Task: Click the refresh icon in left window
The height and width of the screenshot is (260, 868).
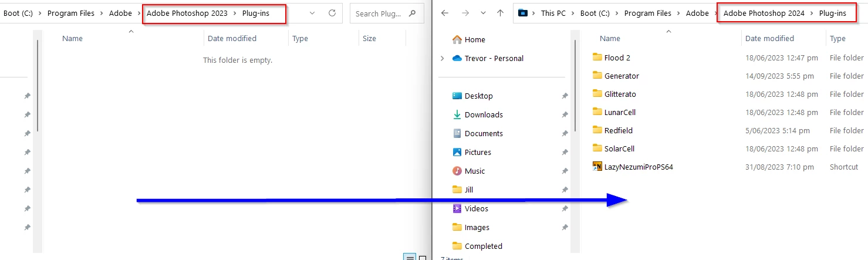Action: 332,13
